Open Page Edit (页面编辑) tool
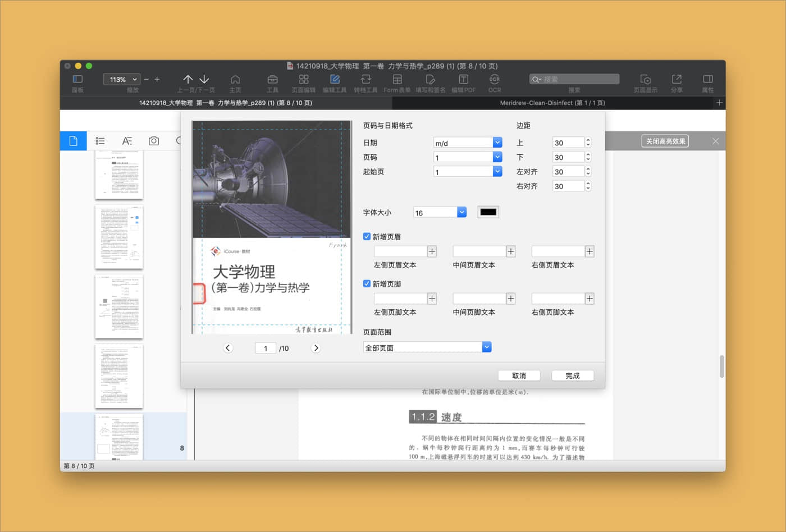Image resolution: width=786 pixels, height=532 pixels. click(x=304, y=79)
